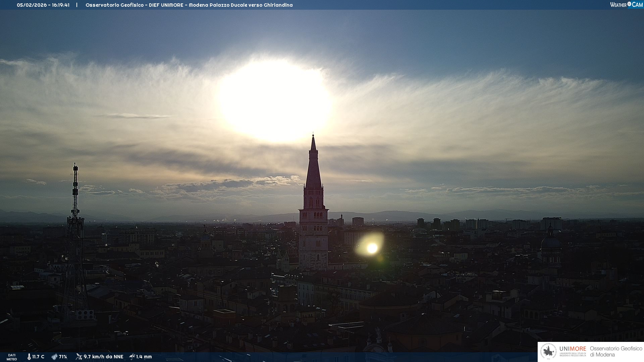The image size is (644, 362).
Task: Click the DATI METEO label
Action: coord(12,357)
